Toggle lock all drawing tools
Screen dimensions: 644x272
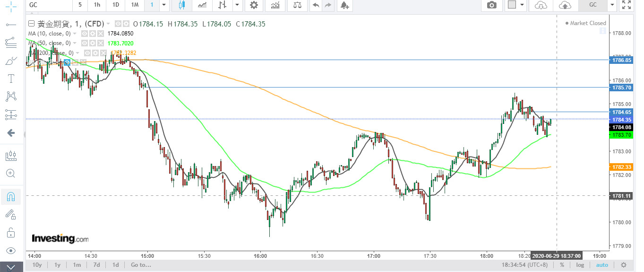(10, 233)
